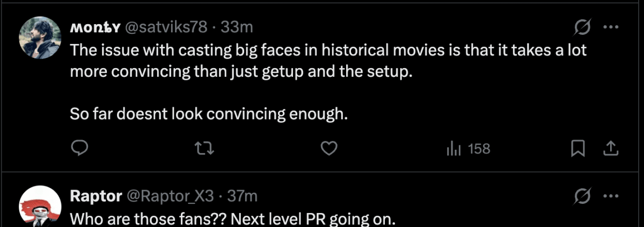Bookmark Monty's tweet

click(577, 149)
